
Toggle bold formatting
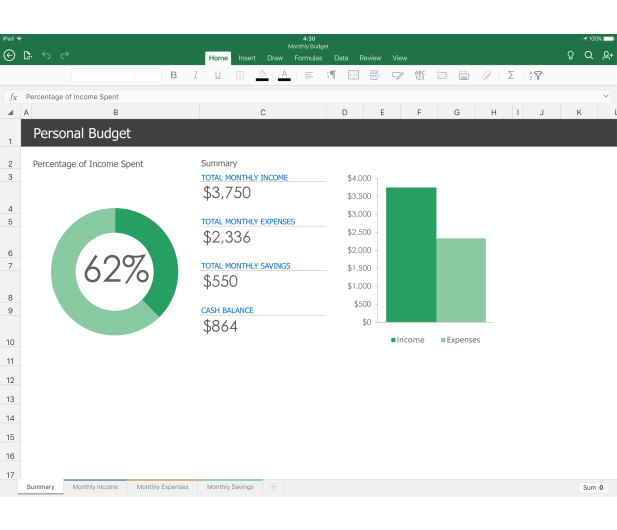(174, 75)
